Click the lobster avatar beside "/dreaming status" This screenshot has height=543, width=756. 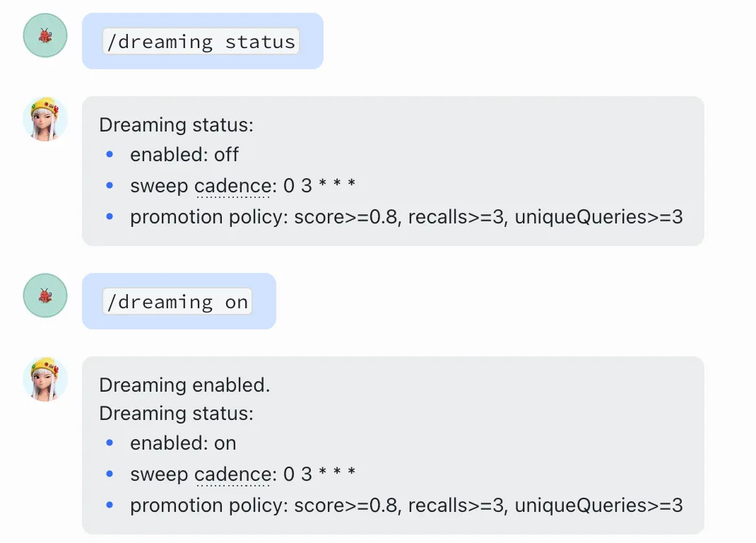45,35
